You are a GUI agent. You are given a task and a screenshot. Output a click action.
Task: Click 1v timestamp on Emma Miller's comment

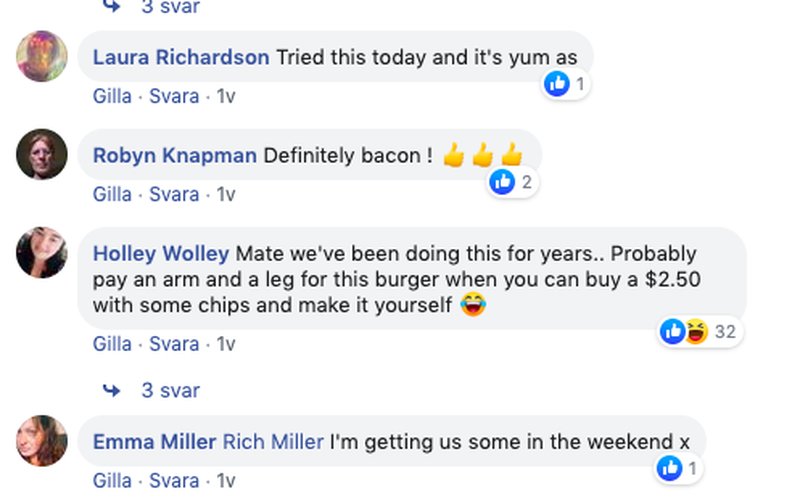pos(226,481)
